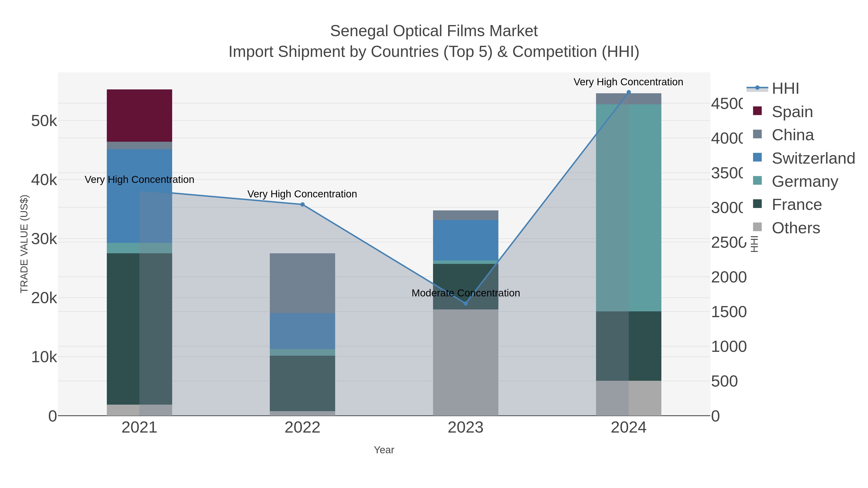
Task: Select the China segment in the 2022 bar
Action: [302, 283]
